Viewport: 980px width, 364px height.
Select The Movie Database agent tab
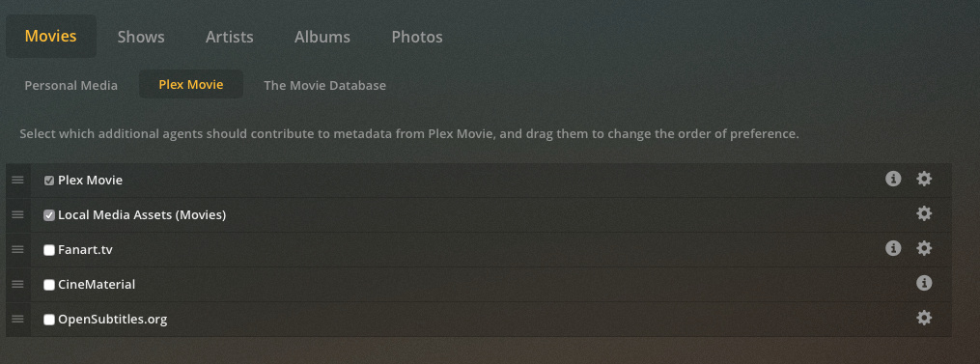click(x=325, y=85)
